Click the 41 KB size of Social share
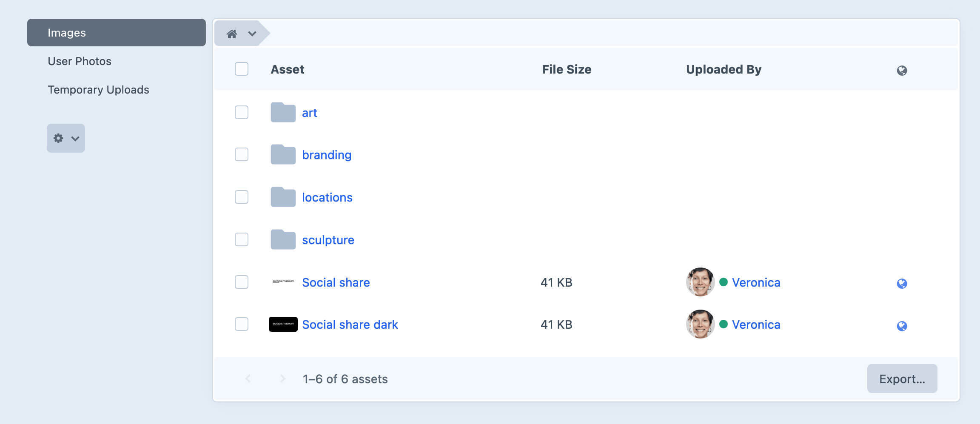Viewport: 980px width, 424px height. point(556,282)
